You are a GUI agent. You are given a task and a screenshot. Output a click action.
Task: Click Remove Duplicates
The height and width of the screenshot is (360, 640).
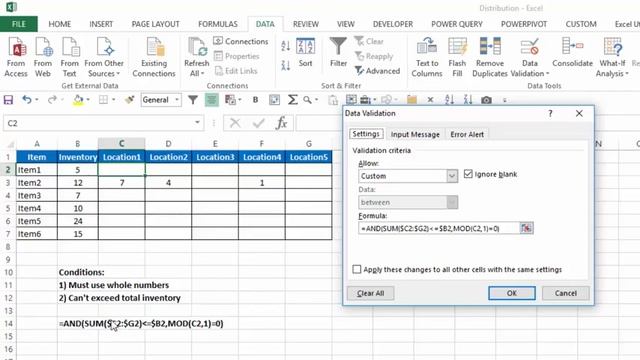click(490, 57)
